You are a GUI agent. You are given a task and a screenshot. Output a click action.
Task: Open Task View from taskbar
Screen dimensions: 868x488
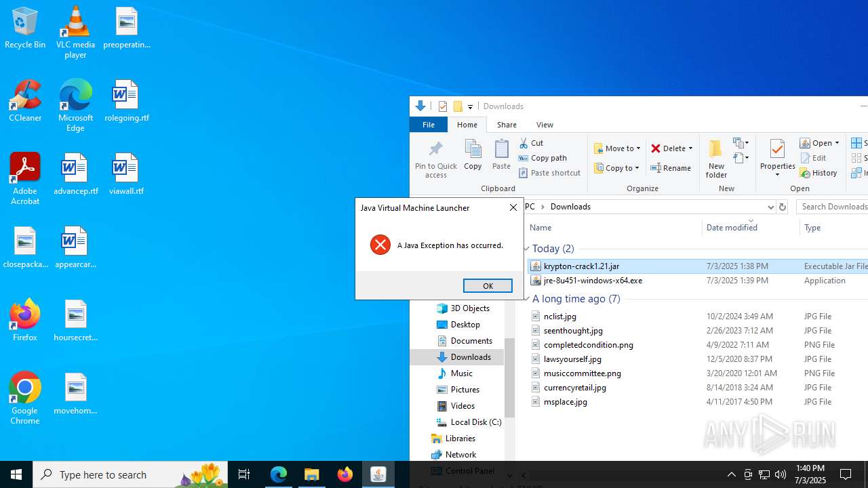click(x=244, y=474)
